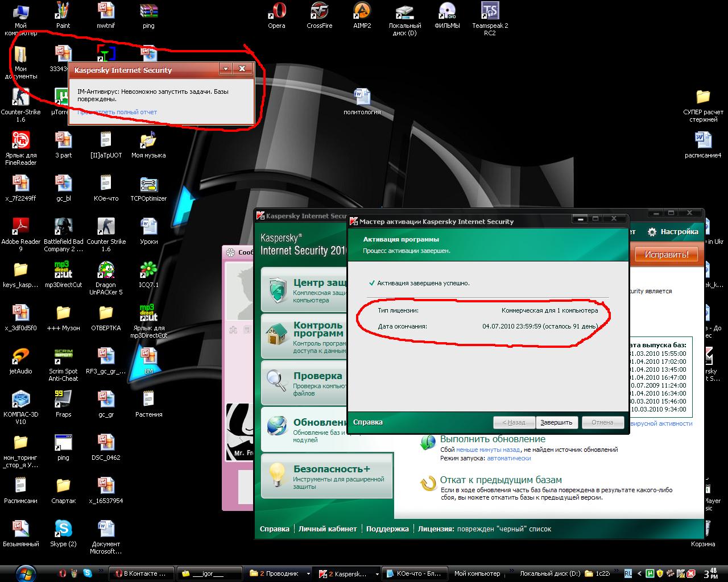The height and width of the screenshot is (582, 728).
Task: Select the СУПЕР расчет стержней folder
Action: click(x=704, y=105)
